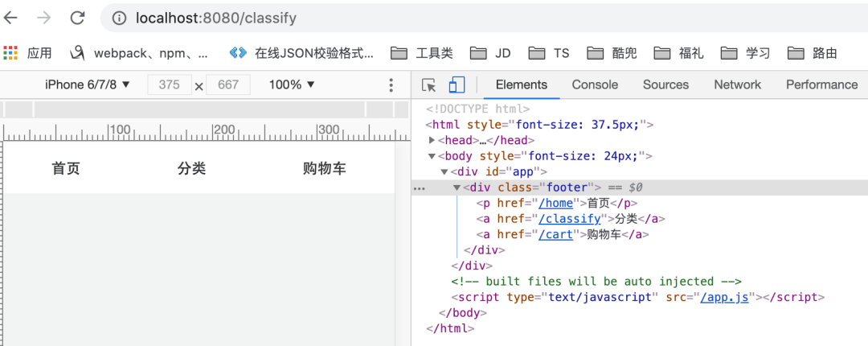This screenshot has width=868, height=346.
Task: Open the iPhone 6/7/8 device dropdown
Action: 88,84
